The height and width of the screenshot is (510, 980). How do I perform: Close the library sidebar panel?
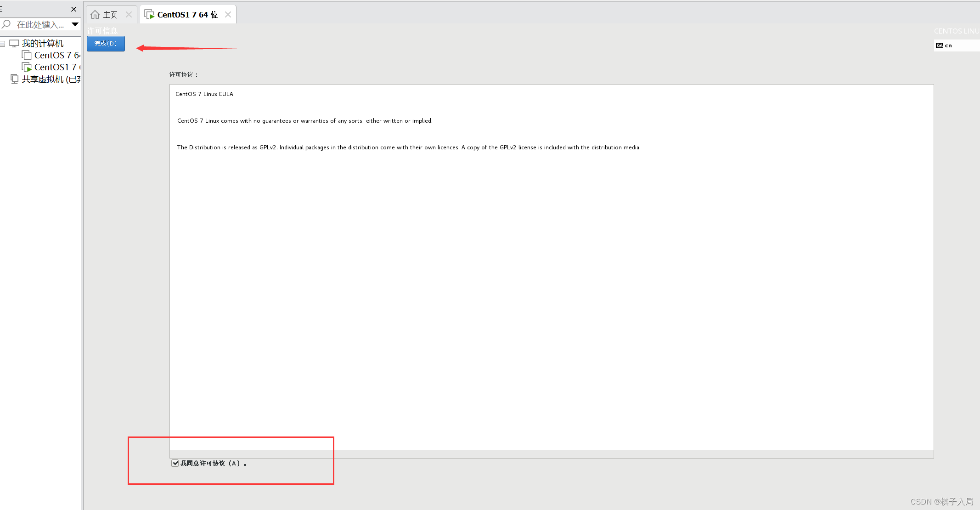coord(73,9)
